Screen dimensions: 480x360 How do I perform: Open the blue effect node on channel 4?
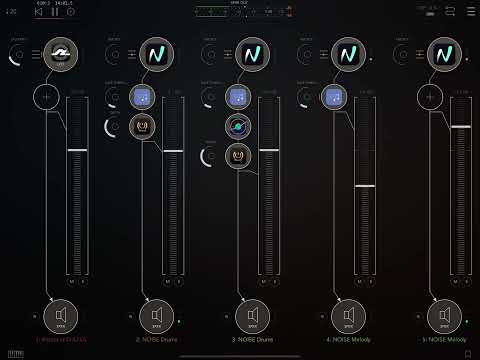[x=334, y=97]
